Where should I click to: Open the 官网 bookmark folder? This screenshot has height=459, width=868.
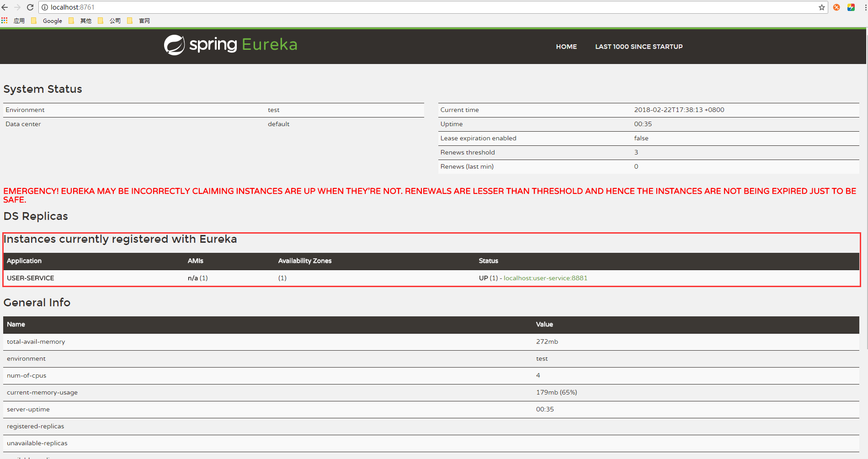[139, 21]
